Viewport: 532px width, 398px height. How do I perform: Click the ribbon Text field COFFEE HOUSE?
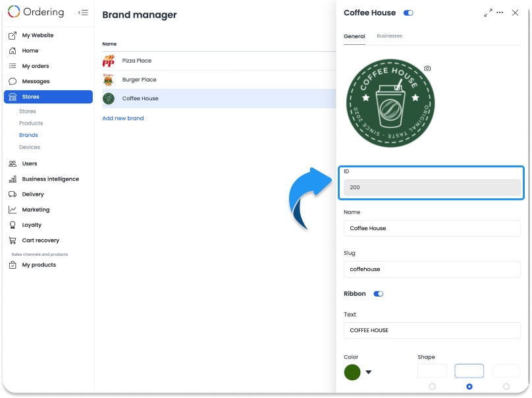[432, 330]
